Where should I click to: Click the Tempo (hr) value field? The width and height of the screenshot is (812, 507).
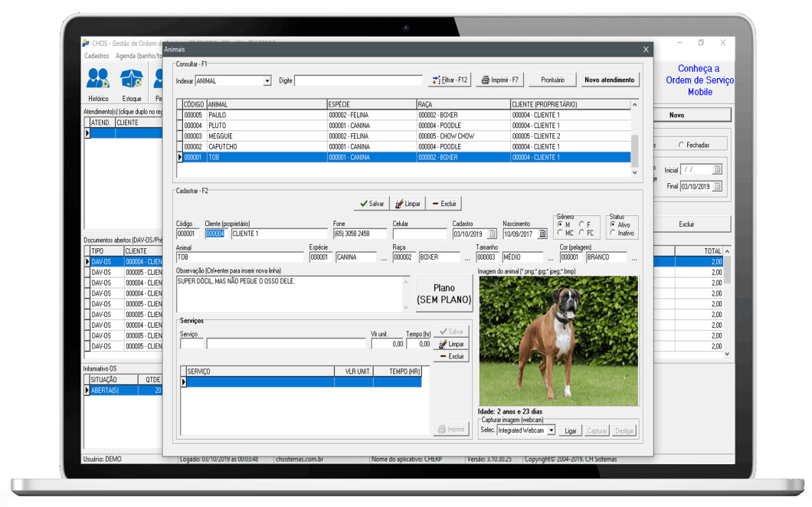click(x=418, y=344)
